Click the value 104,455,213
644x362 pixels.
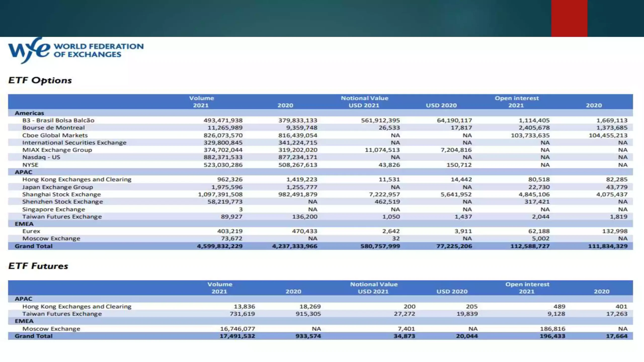click(x=608, y=135)
